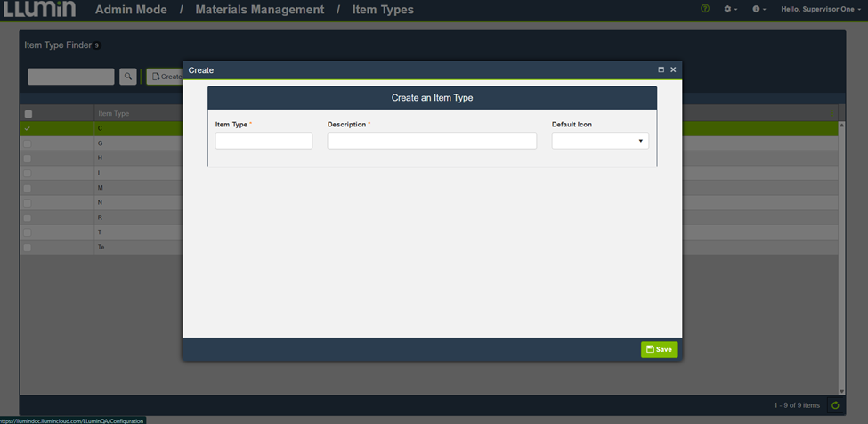Click the refresh icon in grid footer
The width and height of the screenshot is (868, 424).
pyautogui.click(x=835, y=405)
